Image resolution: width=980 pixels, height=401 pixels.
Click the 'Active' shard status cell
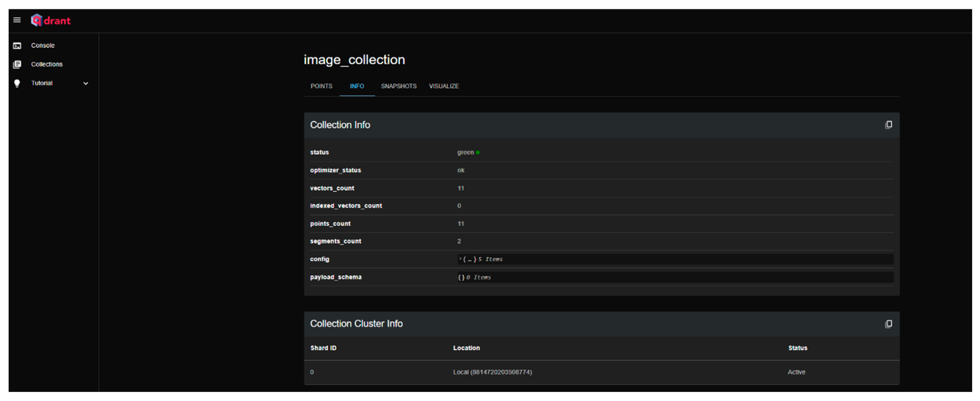tap(796, 372)
